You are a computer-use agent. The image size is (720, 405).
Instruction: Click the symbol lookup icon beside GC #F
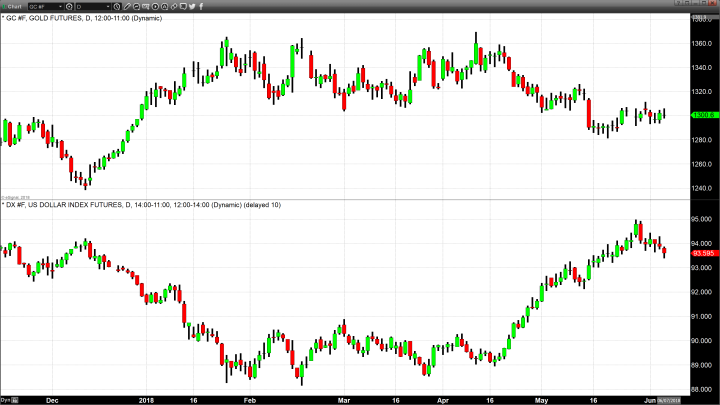[69, 6]
